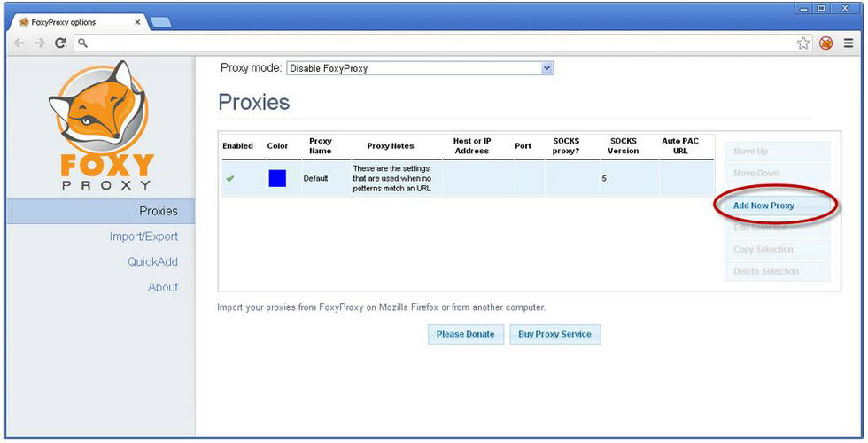868x443 pixels.
Task: Click the Color column header
Action: pos(277,146)
